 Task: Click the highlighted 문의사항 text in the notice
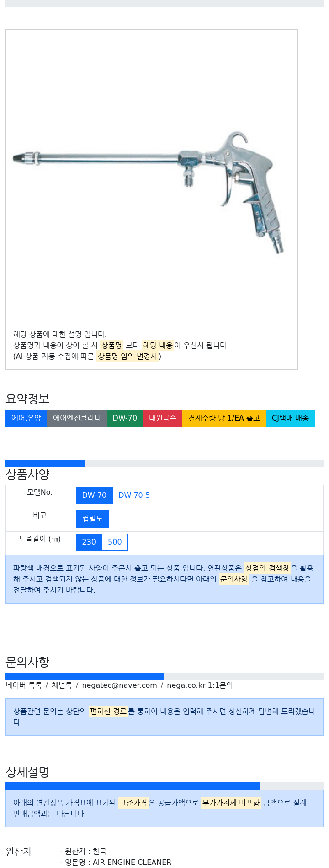[x=234, y=579]
